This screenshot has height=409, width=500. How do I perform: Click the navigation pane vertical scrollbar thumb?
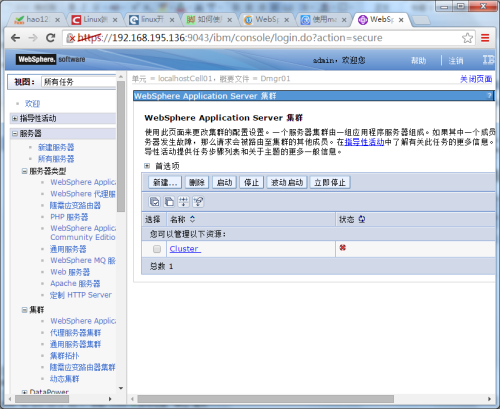(121, 147)
